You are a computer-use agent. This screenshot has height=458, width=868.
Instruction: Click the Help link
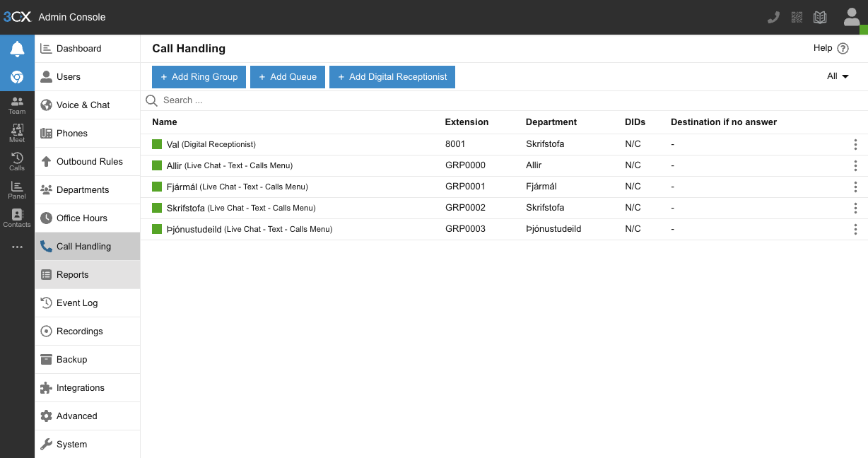pos(823,48)
